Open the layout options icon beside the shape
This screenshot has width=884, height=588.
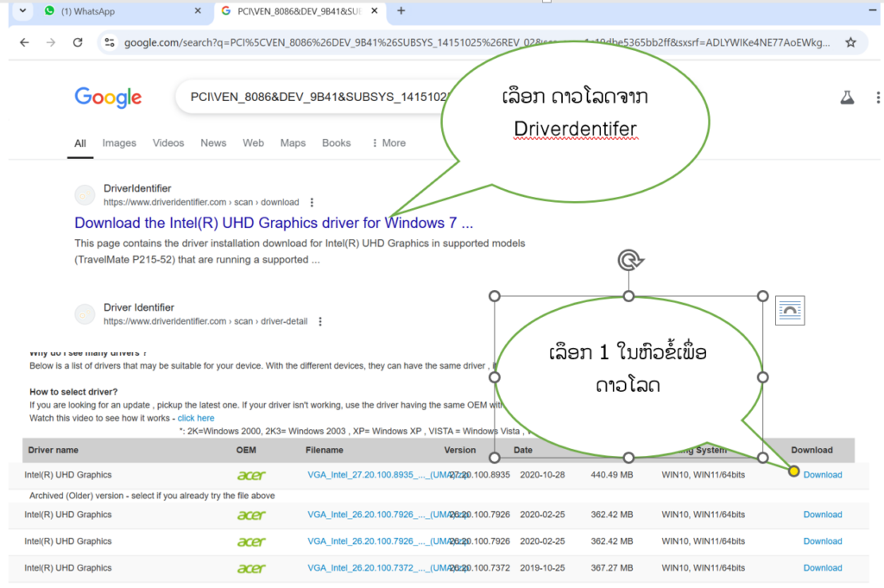click(x=790, y=310)
